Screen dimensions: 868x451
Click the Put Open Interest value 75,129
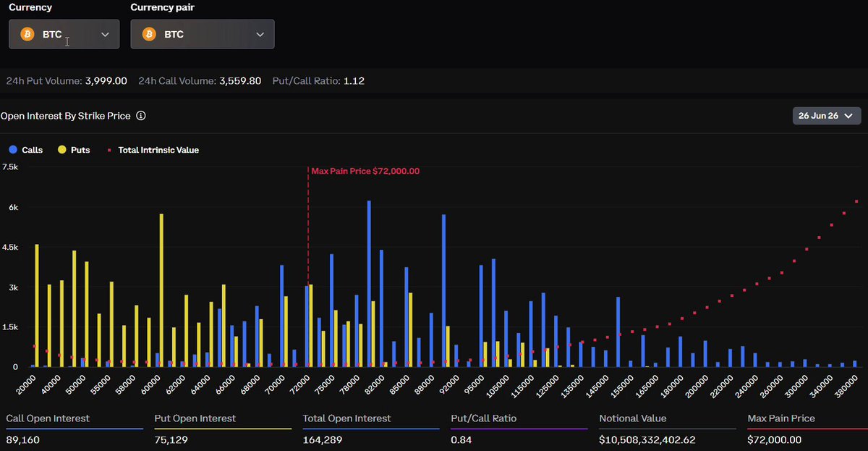pyautogui.click(x=170, y=439)
